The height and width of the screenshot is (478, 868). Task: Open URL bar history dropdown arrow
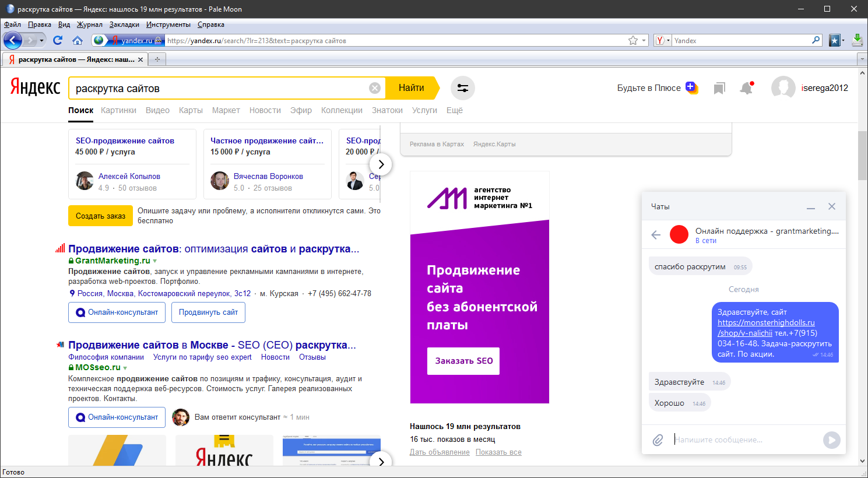click(644, 40)
